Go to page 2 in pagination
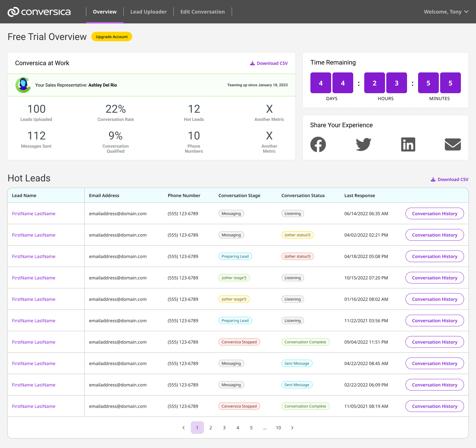 tap(211, 428)
